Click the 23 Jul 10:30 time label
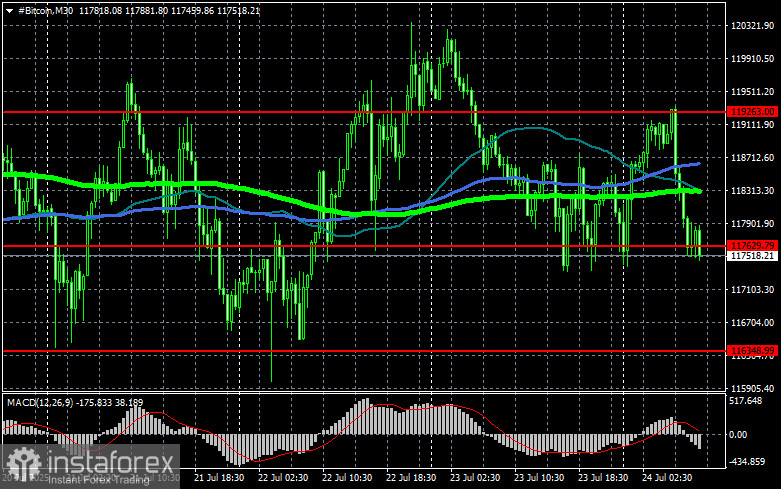 (x=539, y=478)
